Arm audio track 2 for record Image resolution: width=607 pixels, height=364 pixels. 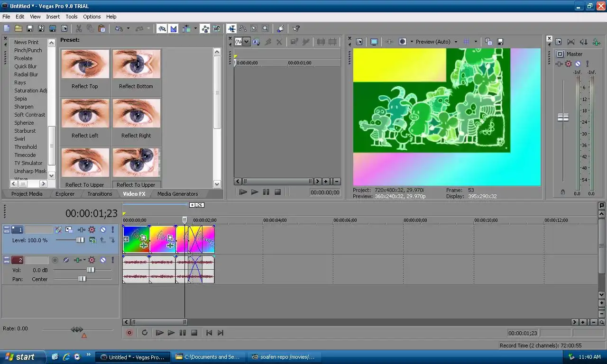click(55, 260)
